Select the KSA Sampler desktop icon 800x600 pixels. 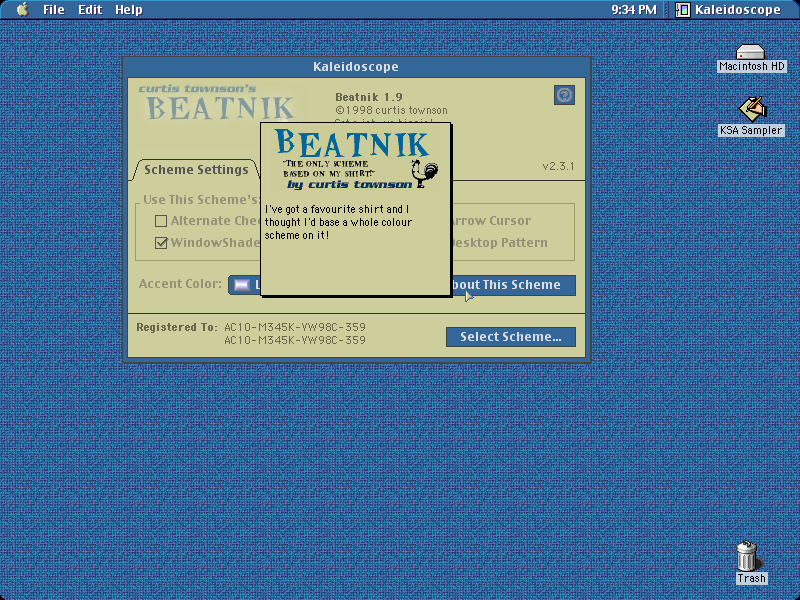click(751, 116)
